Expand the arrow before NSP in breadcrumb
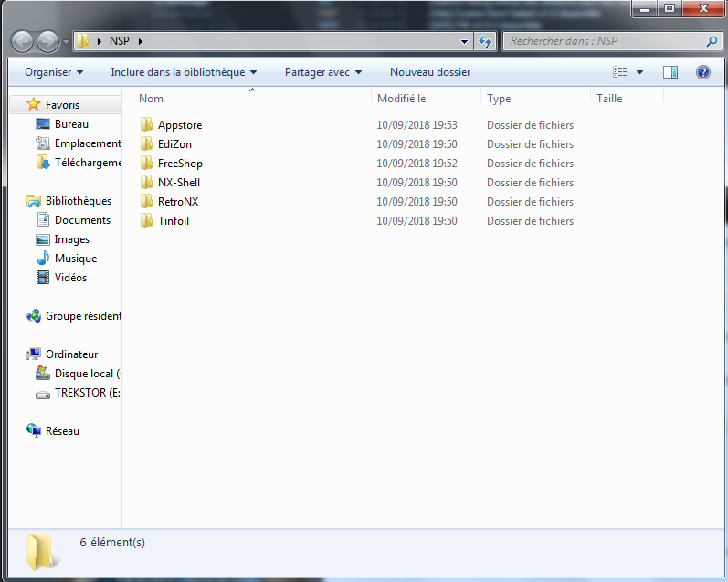The height and width of the screenshot is (582, 728). pyautogui.click(x=100, y=41)
